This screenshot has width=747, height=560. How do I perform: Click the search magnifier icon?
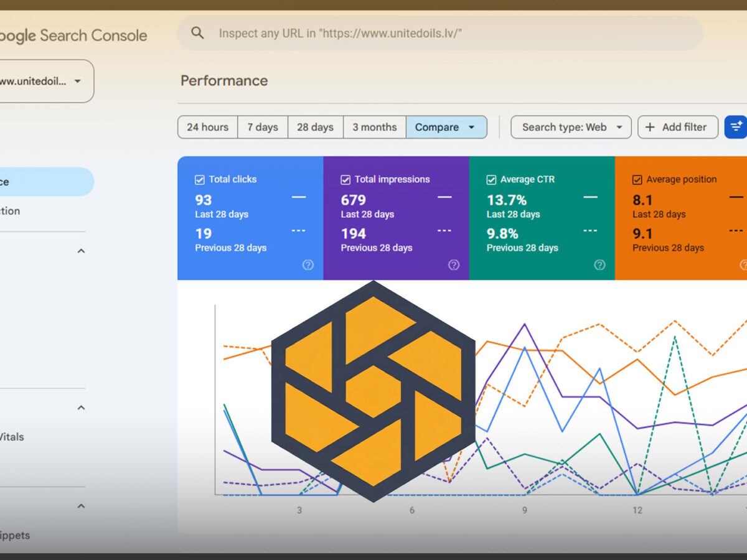click(197, 33)
